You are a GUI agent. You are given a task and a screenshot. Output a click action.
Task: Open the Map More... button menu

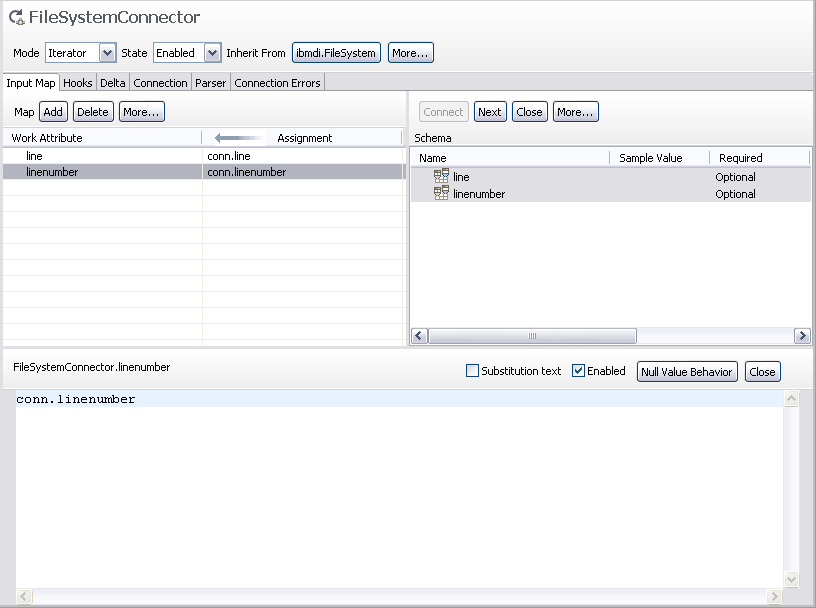(142, 112)
